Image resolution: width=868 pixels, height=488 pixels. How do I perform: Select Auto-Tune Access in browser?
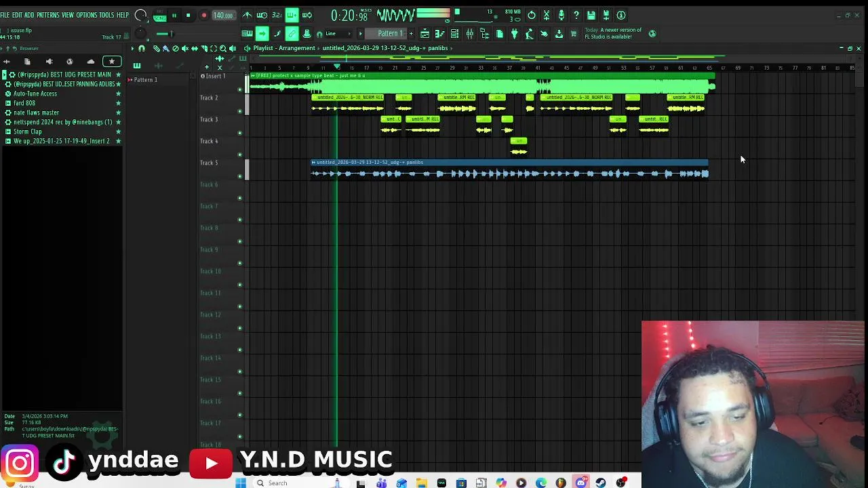pyautogui.click(x=35, y=94)
